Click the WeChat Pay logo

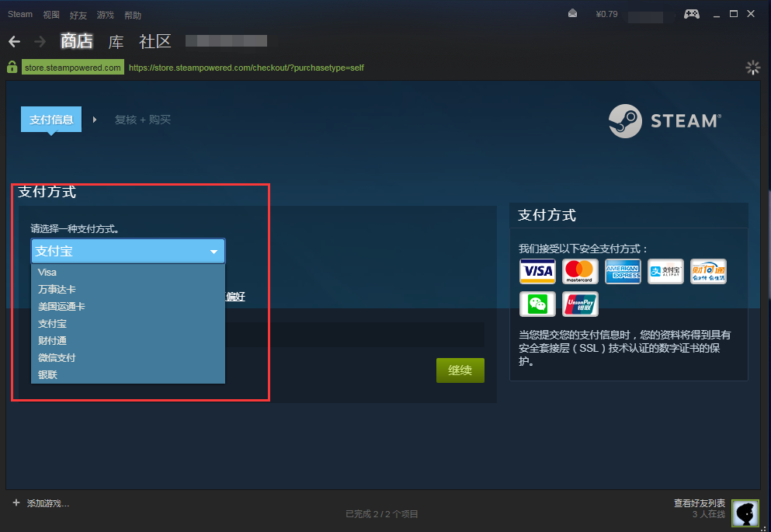(x=537, y=304)
